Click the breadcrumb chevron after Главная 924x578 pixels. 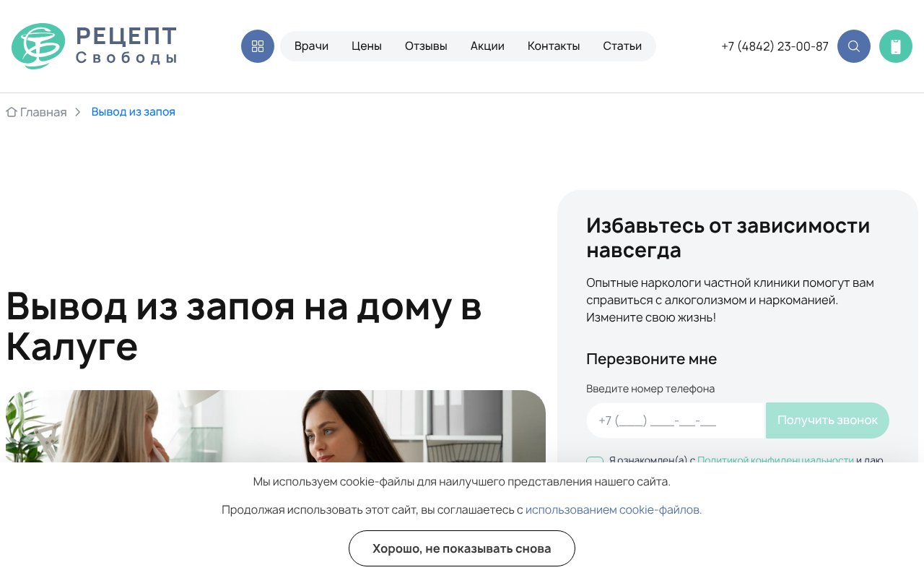coord(78,112)
